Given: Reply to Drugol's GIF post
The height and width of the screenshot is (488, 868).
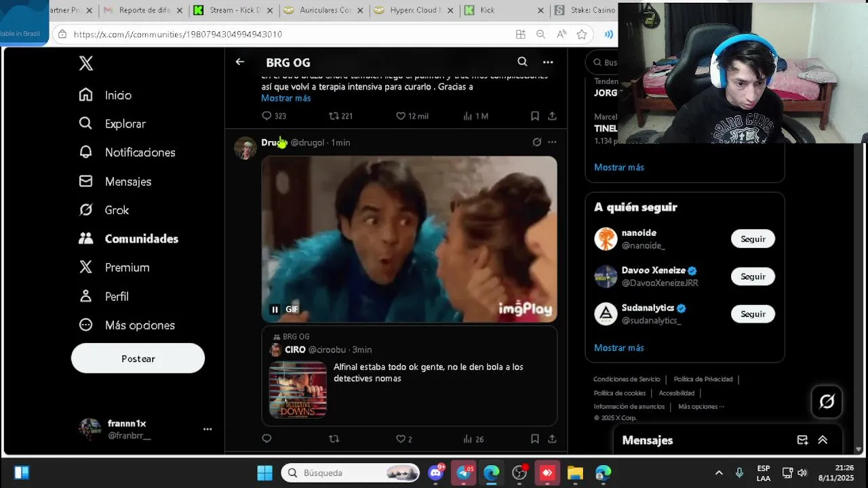Looking at the screenshot, I should tap(267, 439).
